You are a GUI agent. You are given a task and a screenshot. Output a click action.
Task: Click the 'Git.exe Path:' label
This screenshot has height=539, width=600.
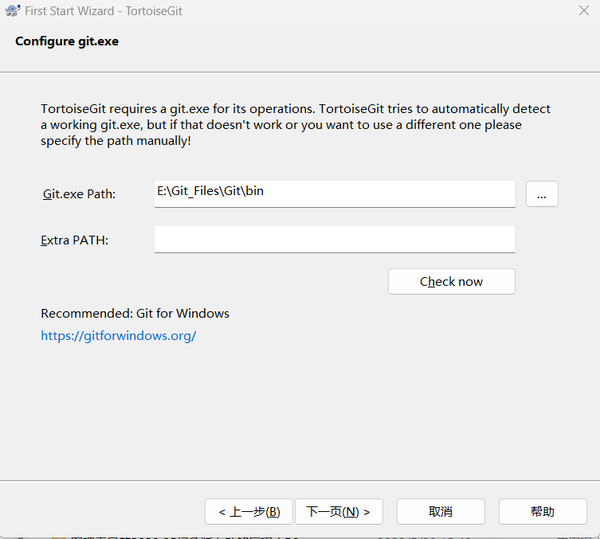click(x=79, y=194)
